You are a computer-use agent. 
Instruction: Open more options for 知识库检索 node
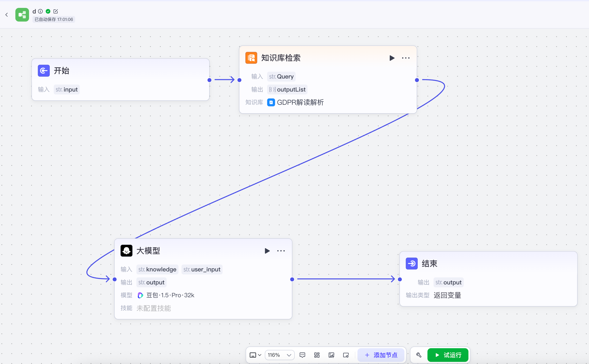406,58
